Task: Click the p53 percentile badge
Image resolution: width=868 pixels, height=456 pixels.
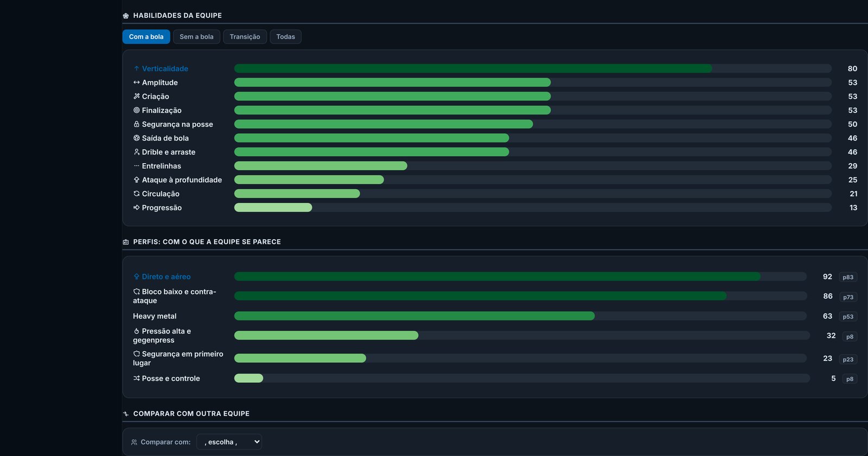Action: click(x=848, y=317)
